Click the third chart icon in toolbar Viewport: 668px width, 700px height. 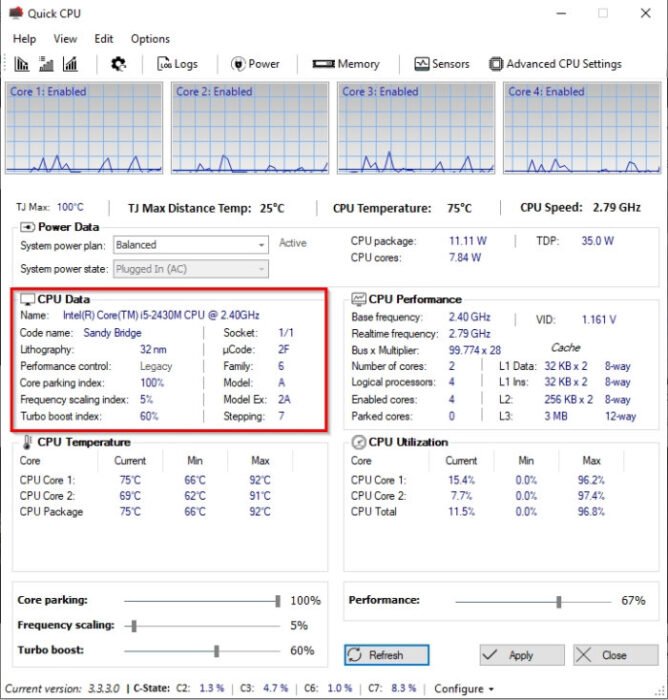pos(70,64)
